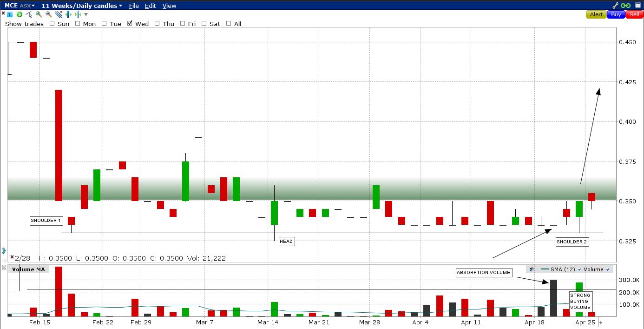Screen dimensions: 644x329
Task: Select the text annotation tool icon
Action: coord(10,14)
